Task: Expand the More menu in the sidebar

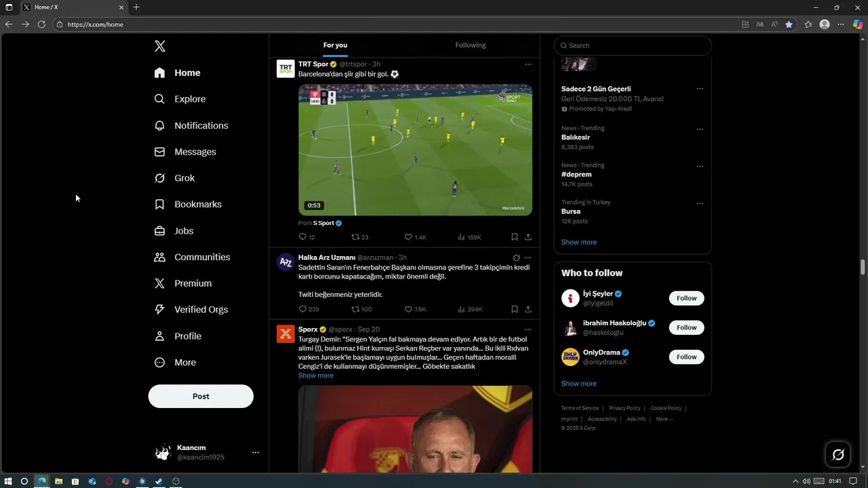Action: coord(176,363)
